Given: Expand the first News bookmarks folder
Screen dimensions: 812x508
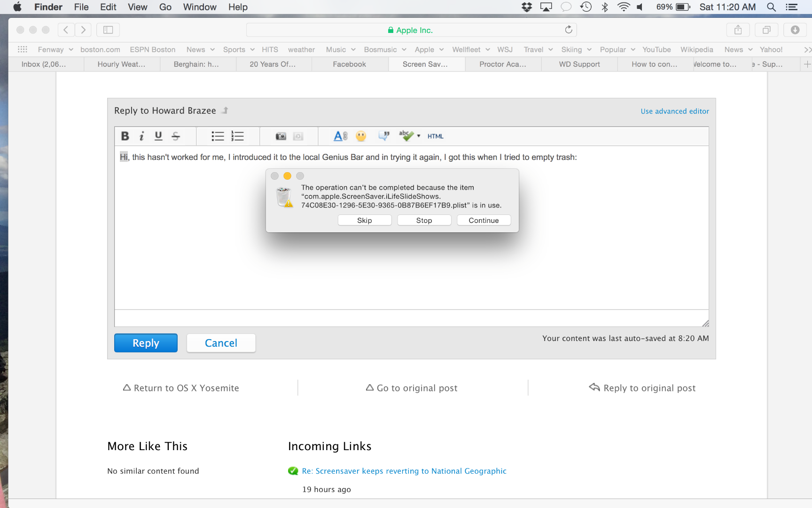Looking at the screenshot, I should coord(201,49).
